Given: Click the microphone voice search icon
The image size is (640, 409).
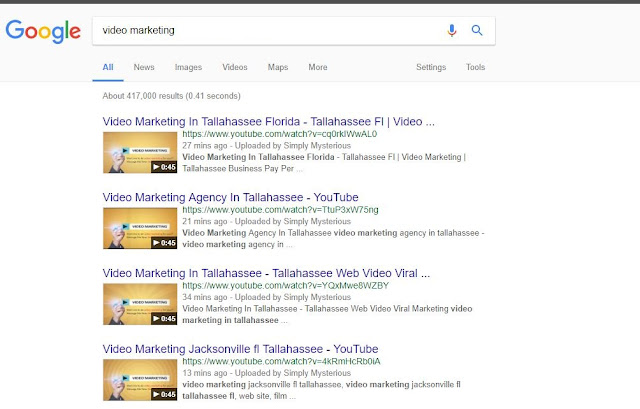Looking at the screenshot, I should pyautogui.click(x=451, y=30).
